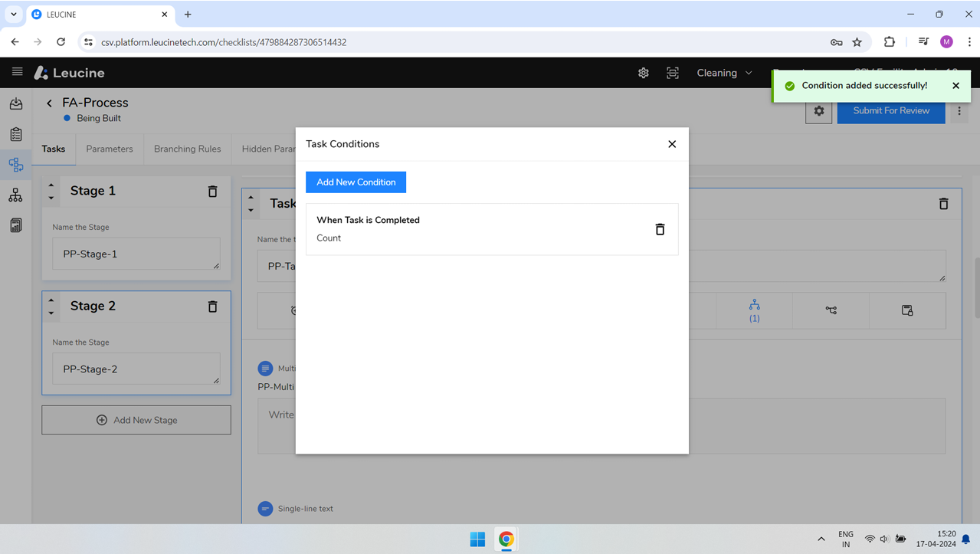Image resolution: width=980 pixels, height=554 pixels.
Task: Open the task lock schedule icon
Action: point(907,310)
